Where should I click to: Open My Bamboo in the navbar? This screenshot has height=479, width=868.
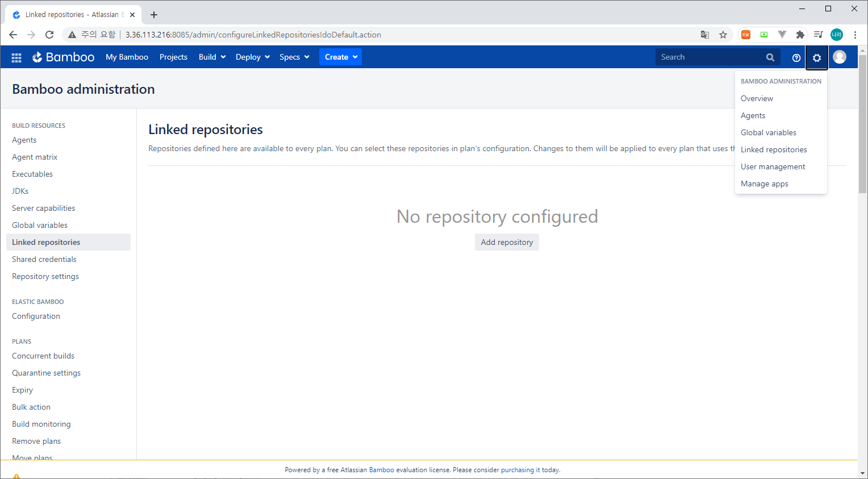tap(127, 57)
